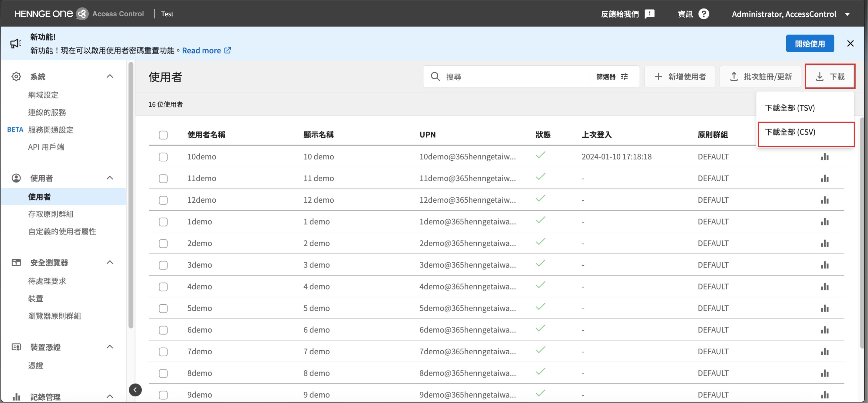Click the HENNGE One logo icon
This screenshot has width=868, height=403.
click(x=82, y=14)
